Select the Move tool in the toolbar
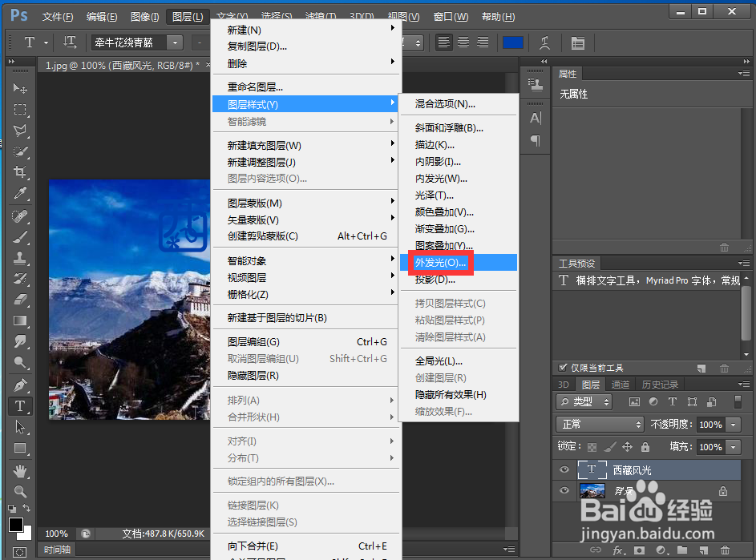Viewport: 756px width, 560px height. click(20, 88)
